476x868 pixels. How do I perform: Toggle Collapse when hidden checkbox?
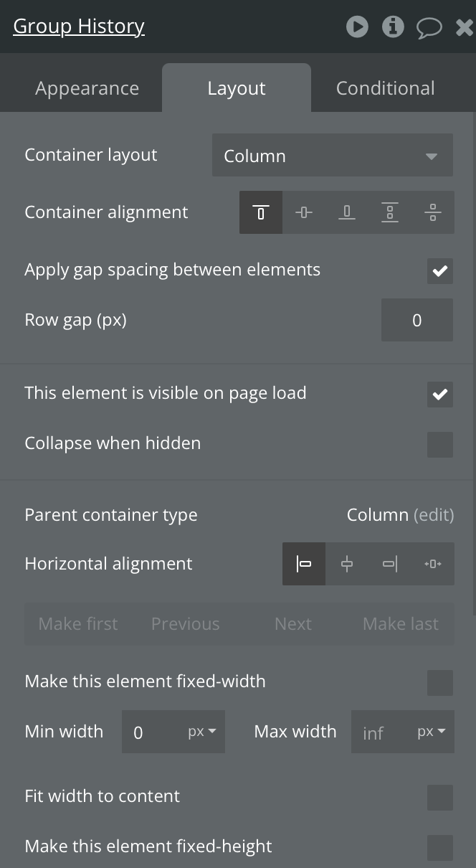click(x=440, y=444)
